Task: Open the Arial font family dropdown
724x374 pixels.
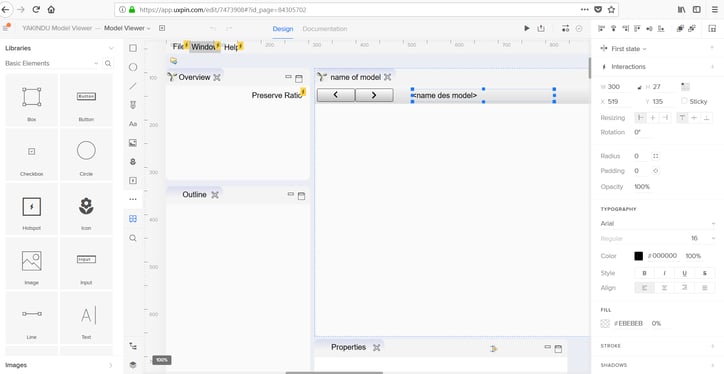Action: [x=658, y=223]
